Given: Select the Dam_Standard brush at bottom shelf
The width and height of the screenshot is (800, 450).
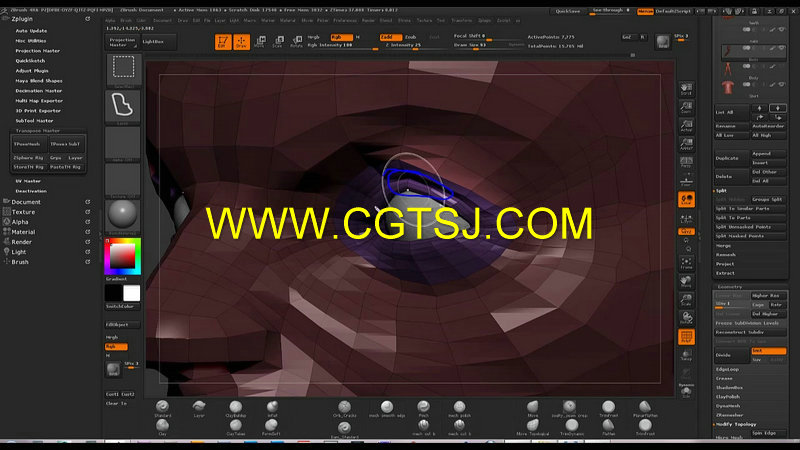Looking at the screenshot, I should [x=344, y=429].
